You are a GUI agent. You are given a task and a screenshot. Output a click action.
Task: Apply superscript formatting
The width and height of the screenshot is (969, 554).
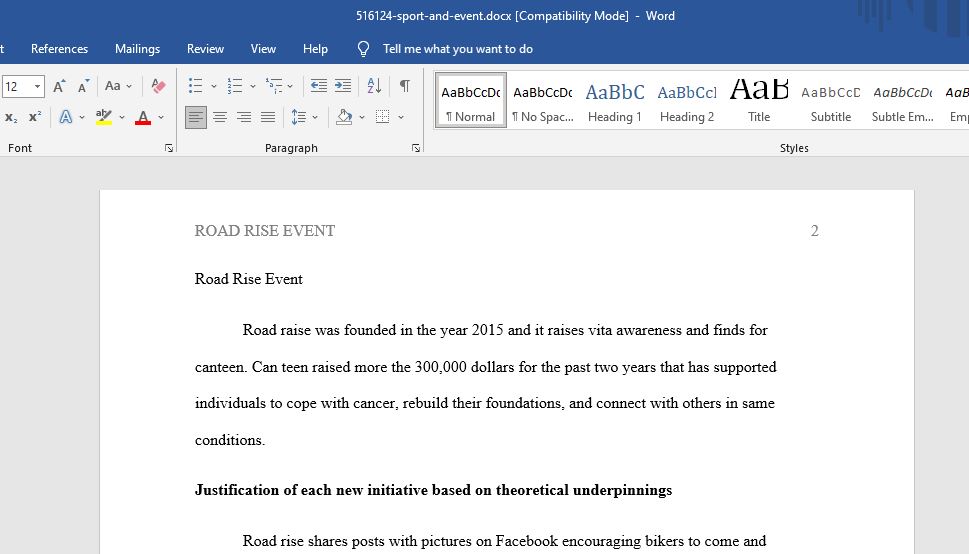(35, 117)
